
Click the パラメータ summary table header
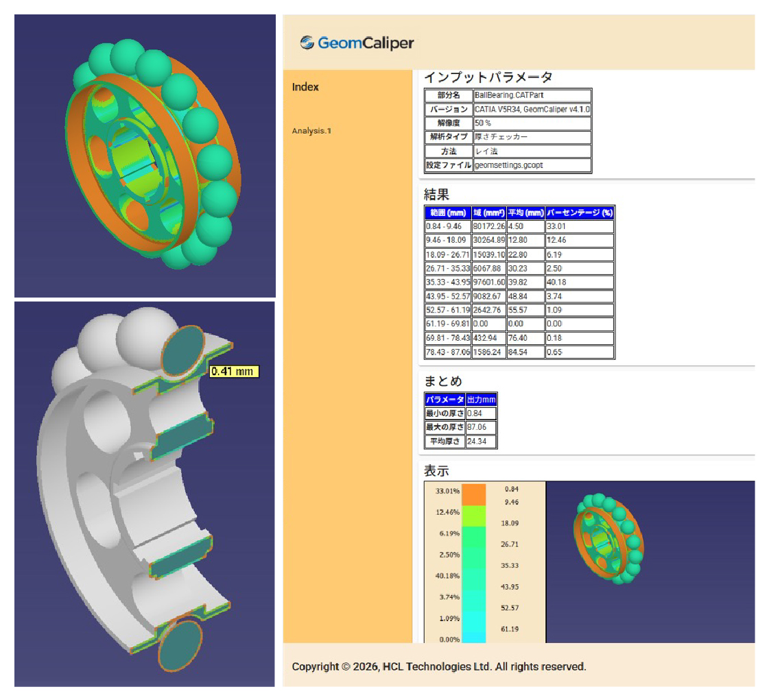pyautogui.click(x=445, y=400)
